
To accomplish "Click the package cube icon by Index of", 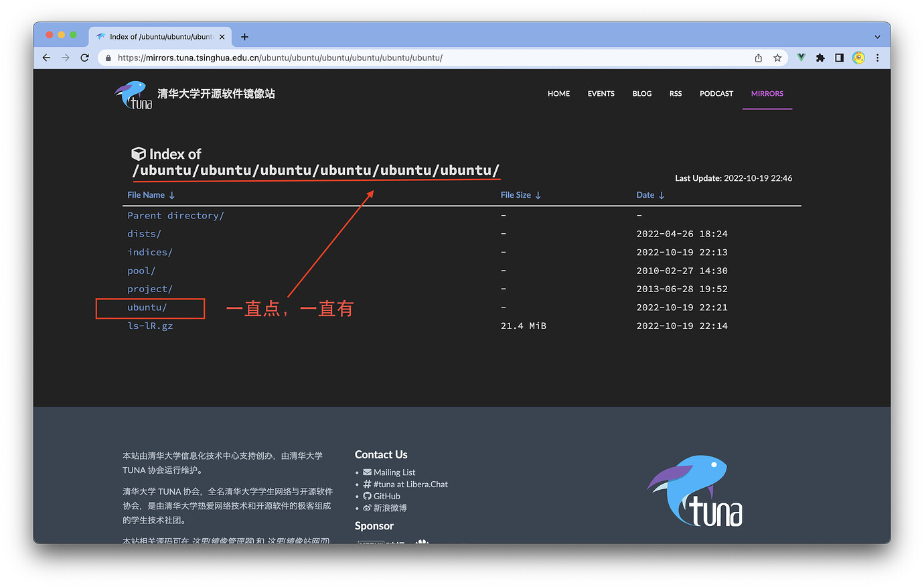I will pyautogui.click(x=139, y=154).
